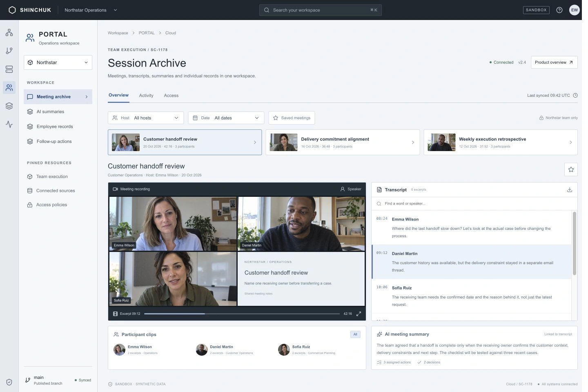The height and width of the screenshot is (392, 588).
Task: Open the Host All hosts dropdown
Action: 146,118
